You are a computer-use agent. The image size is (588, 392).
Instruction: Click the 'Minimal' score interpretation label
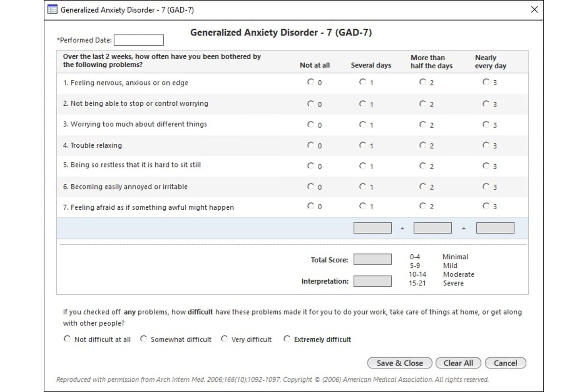(455, 257)
